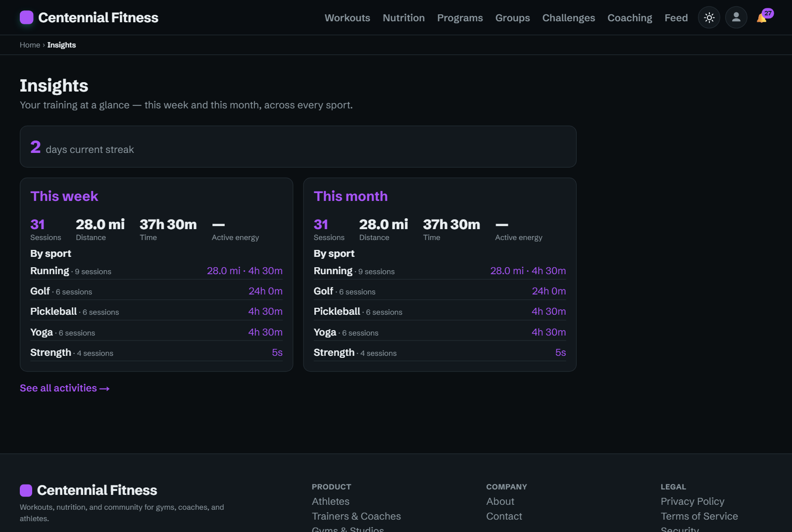Click the Insights breadcrumb

pyautogui.click(x=61, y=45)
